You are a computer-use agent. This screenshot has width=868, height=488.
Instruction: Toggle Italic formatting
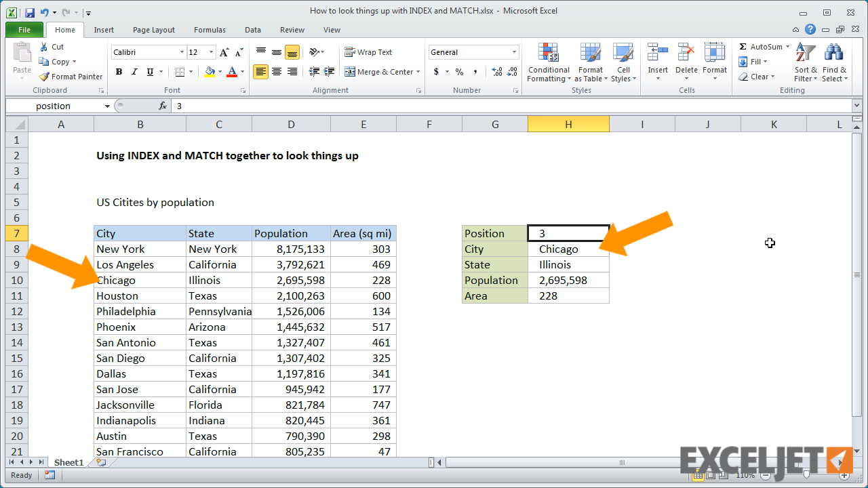134,72
